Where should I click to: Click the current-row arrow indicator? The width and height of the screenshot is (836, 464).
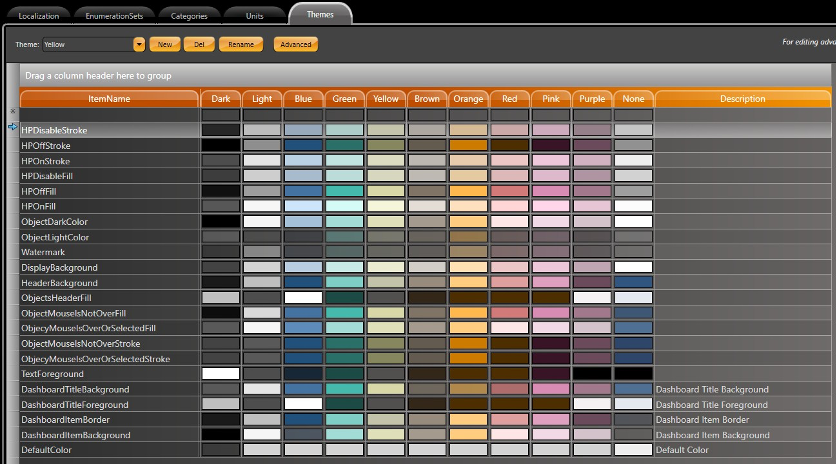pos(13,127)
